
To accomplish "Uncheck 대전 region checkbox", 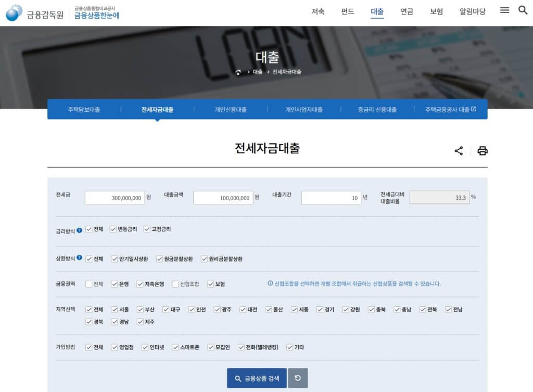I will (243, 309).
